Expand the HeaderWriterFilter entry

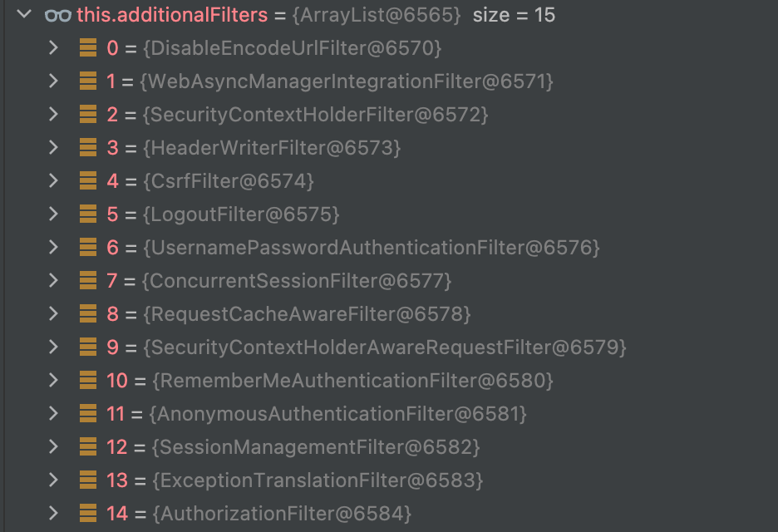53,147
